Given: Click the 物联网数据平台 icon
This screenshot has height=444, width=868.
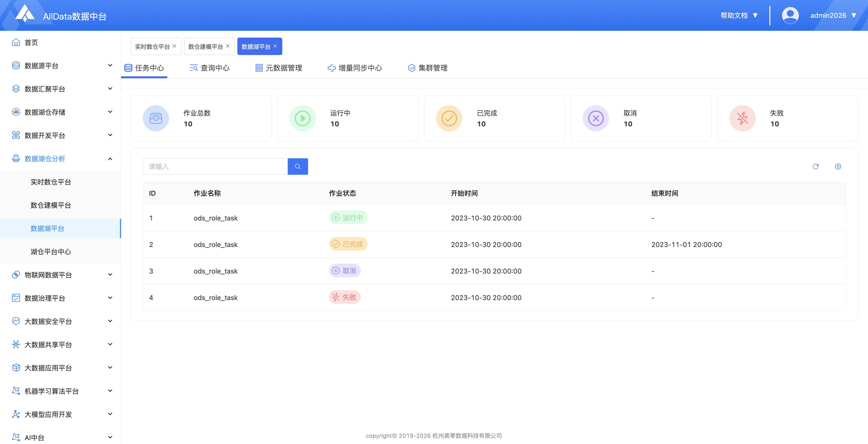Looking at the screenshot, I should 16,275.
